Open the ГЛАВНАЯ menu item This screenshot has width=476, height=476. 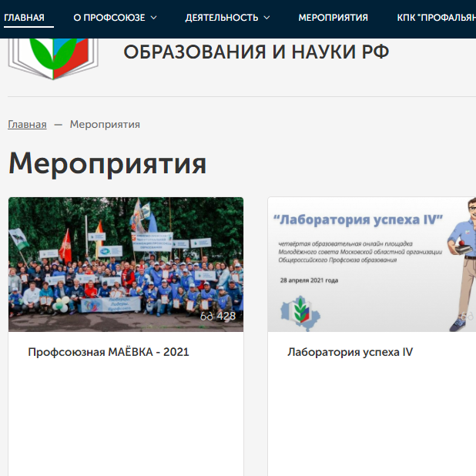tap(25, 18)
